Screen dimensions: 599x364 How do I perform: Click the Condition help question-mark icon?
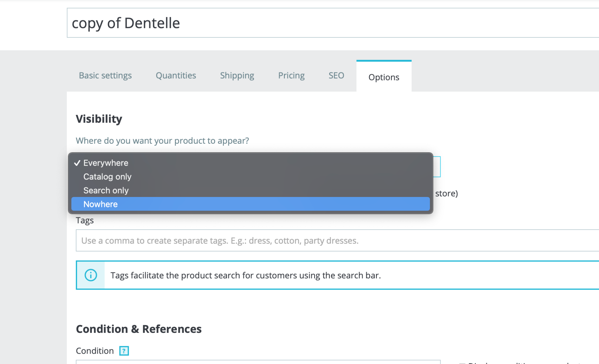(x=124, y=351)
